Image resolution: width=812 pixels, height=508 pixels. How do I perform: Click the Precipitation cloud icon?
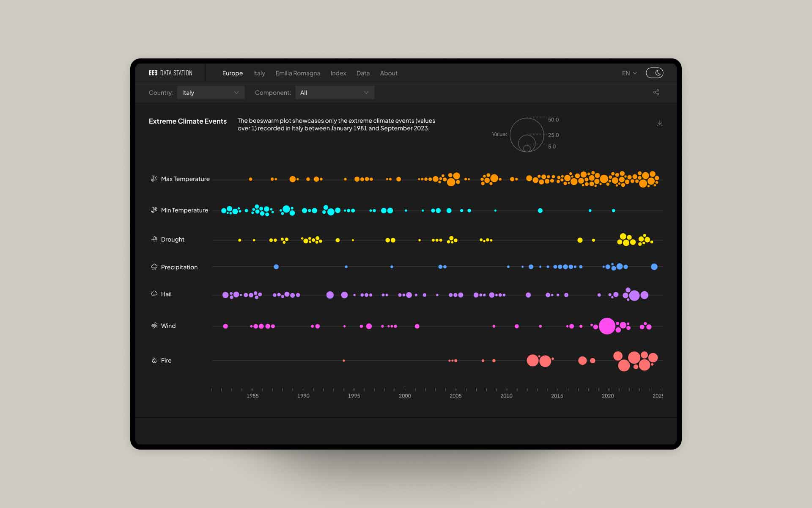[x=154, y=267]
